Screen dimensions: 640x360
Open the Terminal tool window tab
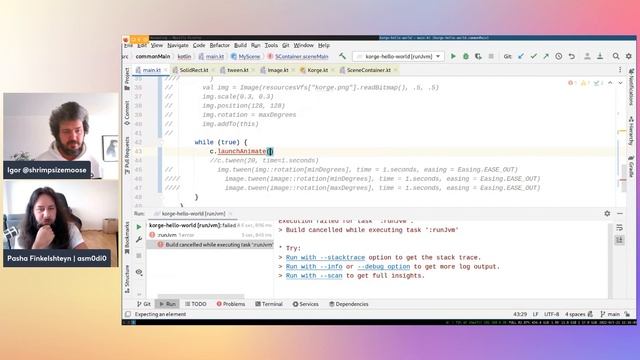[x=269, y=304]
